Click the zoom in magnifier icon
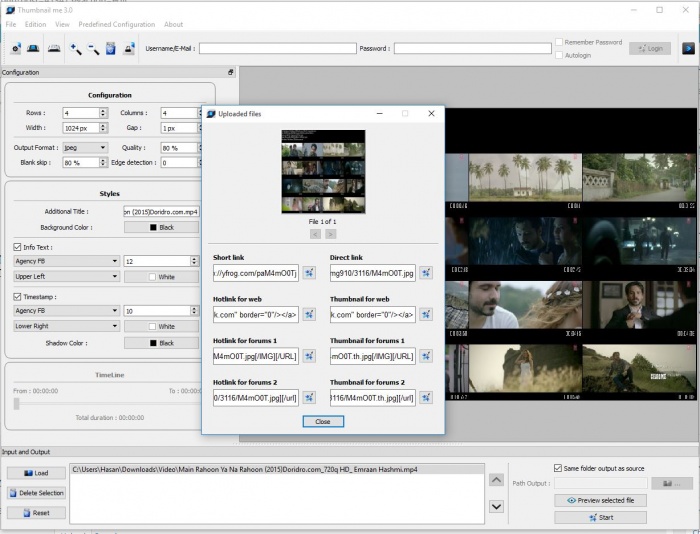 pyautogui.click(x=75, y=48)
